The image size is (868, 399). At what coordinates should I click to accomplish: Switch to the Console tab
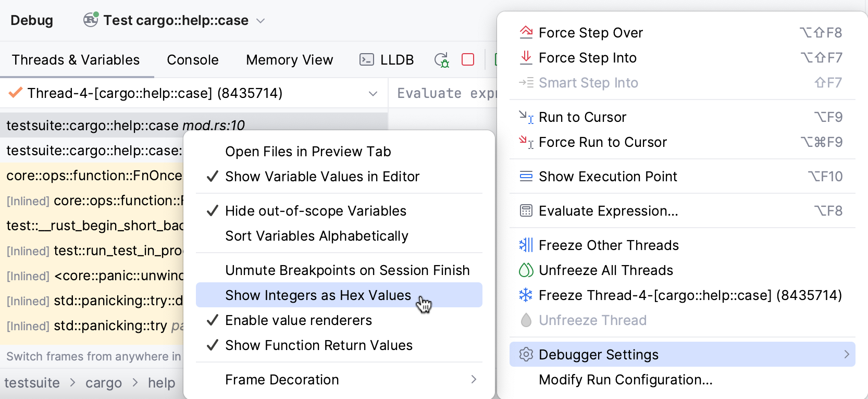pos(193,60)
